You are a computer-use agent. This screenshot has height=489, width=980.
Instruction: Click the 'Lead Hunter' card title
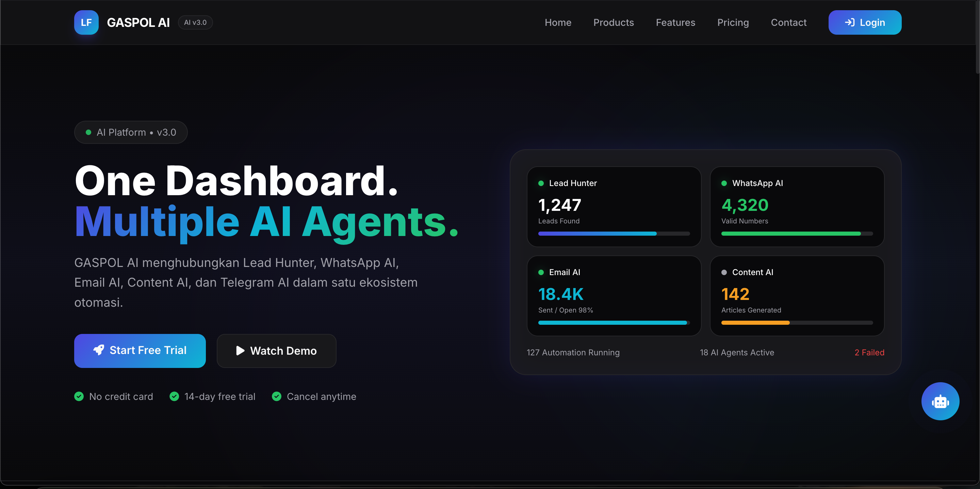[x=573, y=183]
